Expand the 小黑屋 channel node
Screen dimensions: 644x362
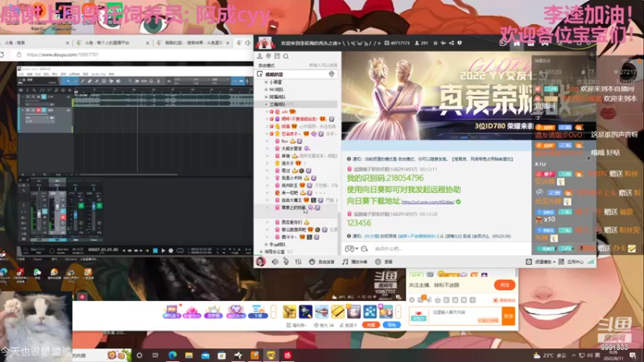click(266, 82)
